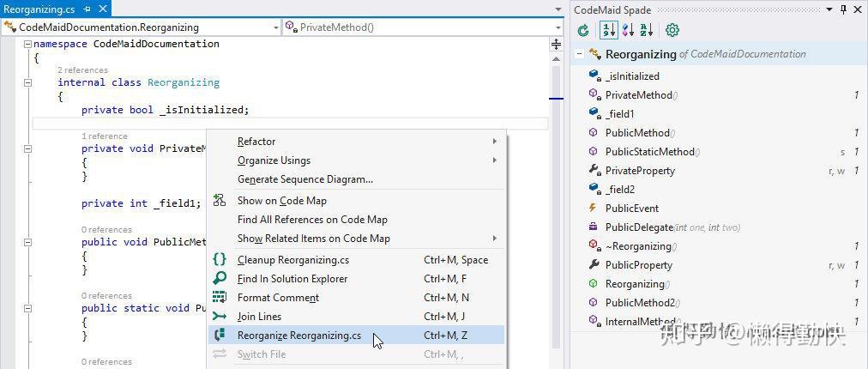868x369 pixels.
Task: Click _isInitialized in the code editor
Action: (x=202, y=110)
